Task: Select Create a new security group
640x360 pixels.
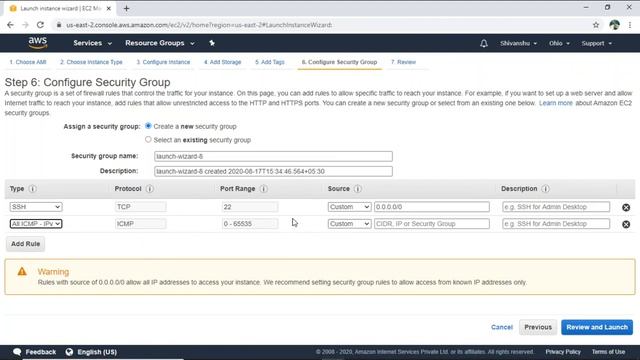Action: (148, 126)
